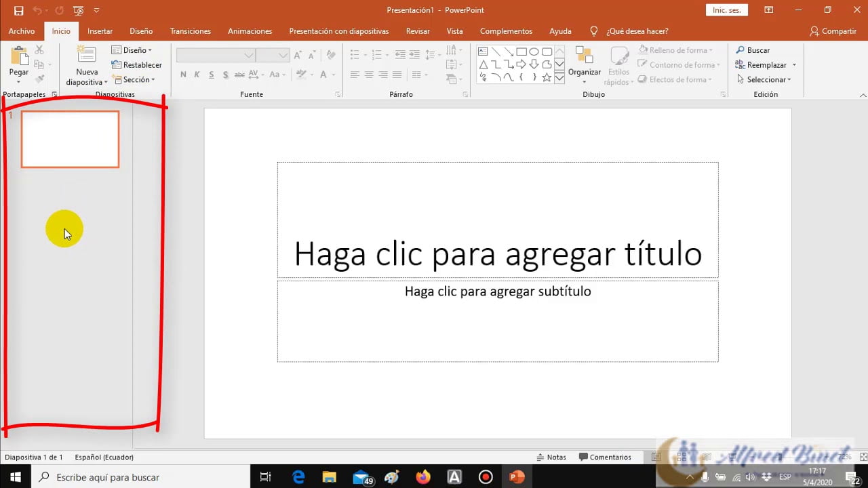Toggle the Bold formatting button
This screenshot has height=488, width=868.
pos(183,75)
